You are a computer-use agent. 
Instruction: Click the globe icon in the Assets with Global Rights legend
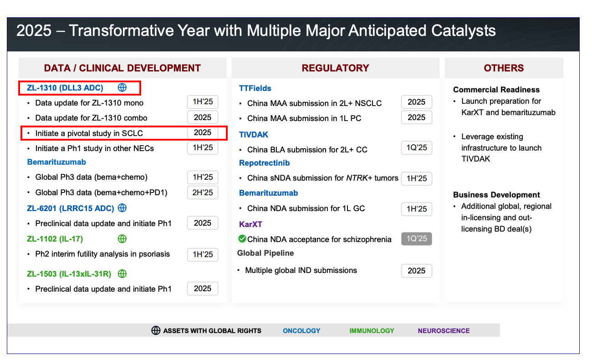[156, 330]
